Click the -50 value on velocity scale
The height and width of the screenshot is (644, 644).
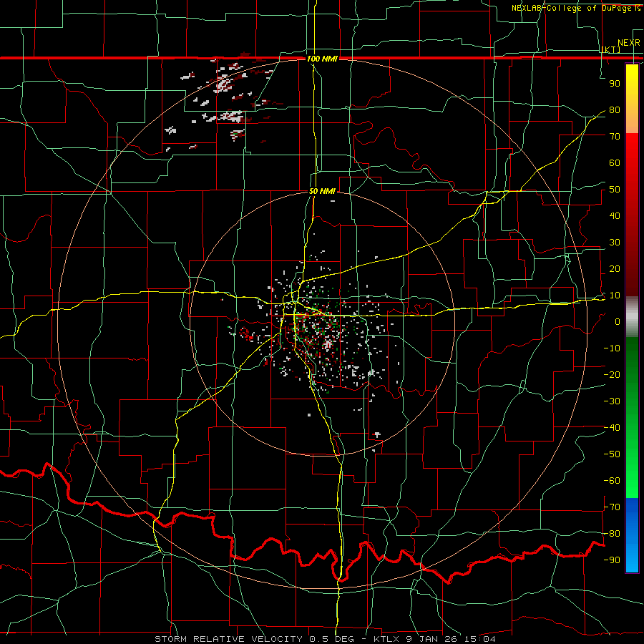tap(612, 454)
